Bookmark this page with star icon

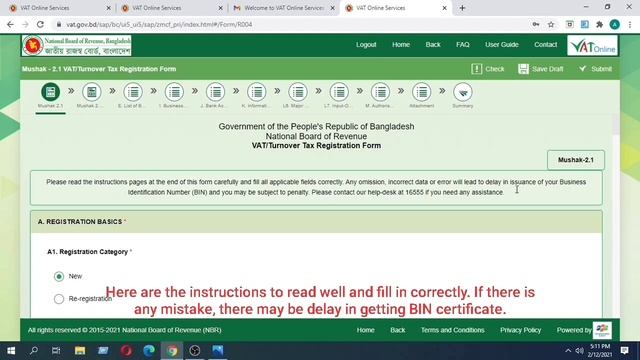pos(551,24)
